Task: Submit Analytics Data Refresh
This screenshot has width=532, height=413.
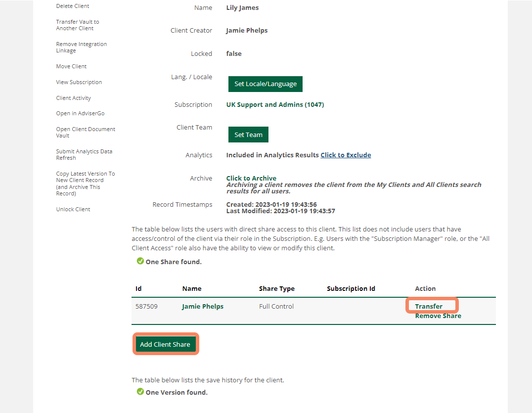Action: point(84,154)
